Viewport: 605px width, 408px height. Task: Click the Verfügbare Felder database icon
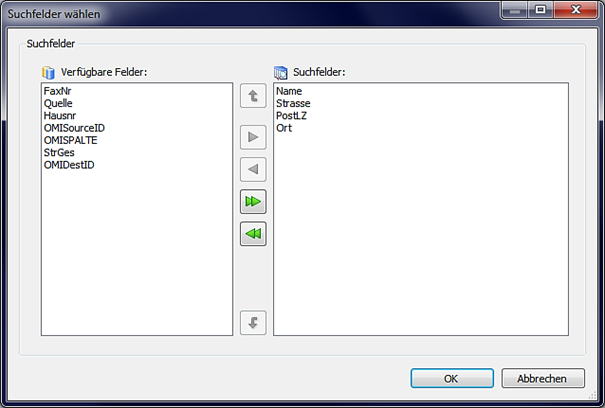(x=49, y=72)
